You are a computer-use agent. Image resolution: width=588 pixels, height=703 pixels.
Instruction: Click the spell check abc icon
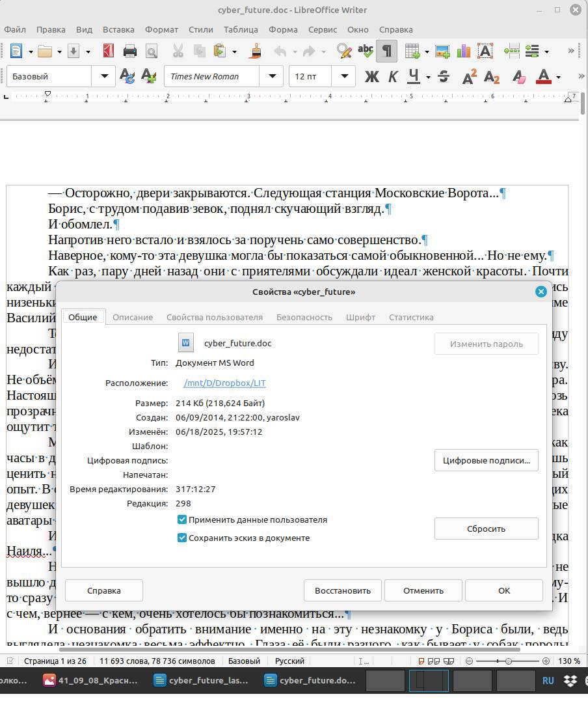pos(366,51)
